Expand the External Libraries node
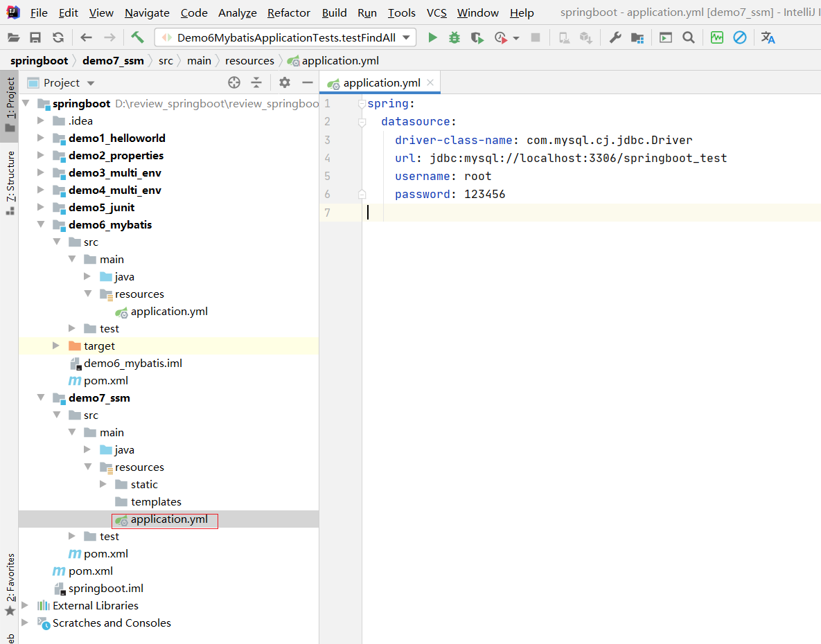This screenshot has height=644, width=821. pyautogui.click(x=26, y=606)
